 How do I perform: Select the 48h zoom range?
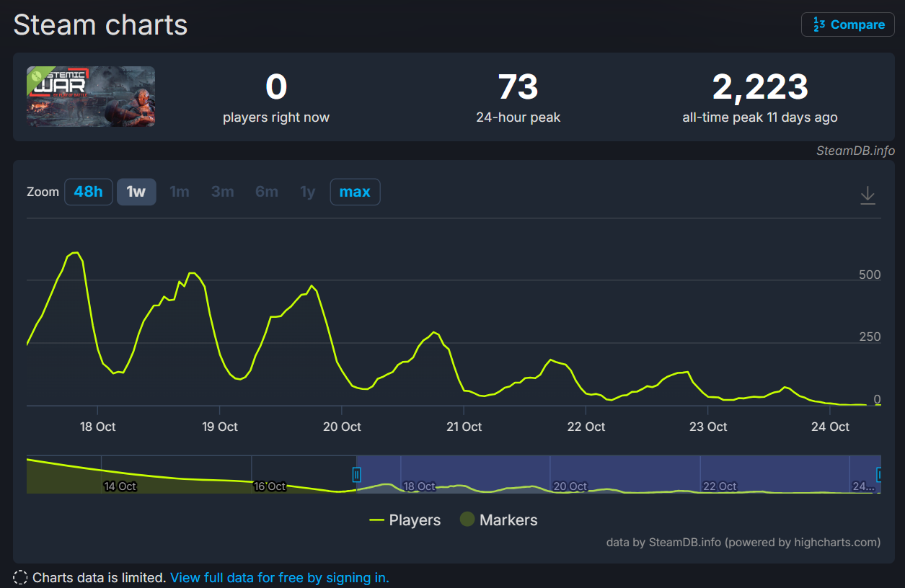click(x=89, y=192)
